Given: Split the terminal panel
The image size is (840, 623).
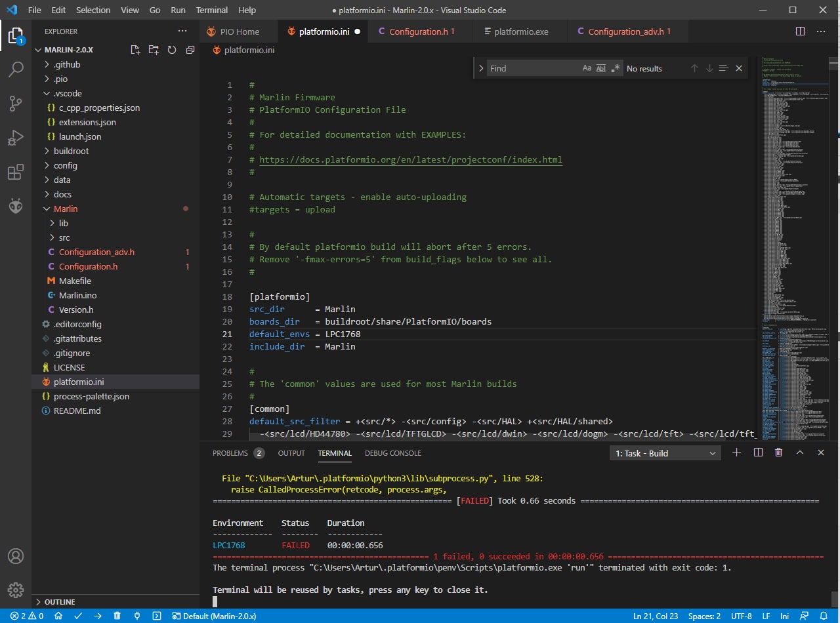Looking at the screenshot, I should 758,452.
